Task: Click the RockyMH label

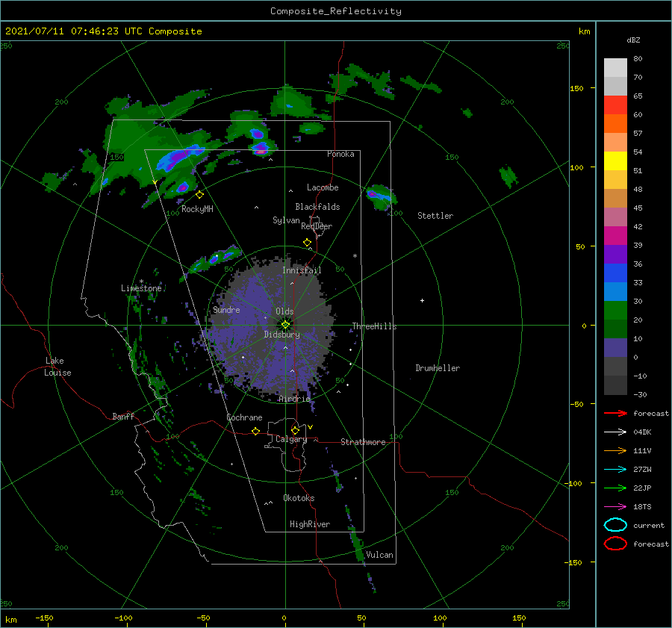Action: coord(197,209)
